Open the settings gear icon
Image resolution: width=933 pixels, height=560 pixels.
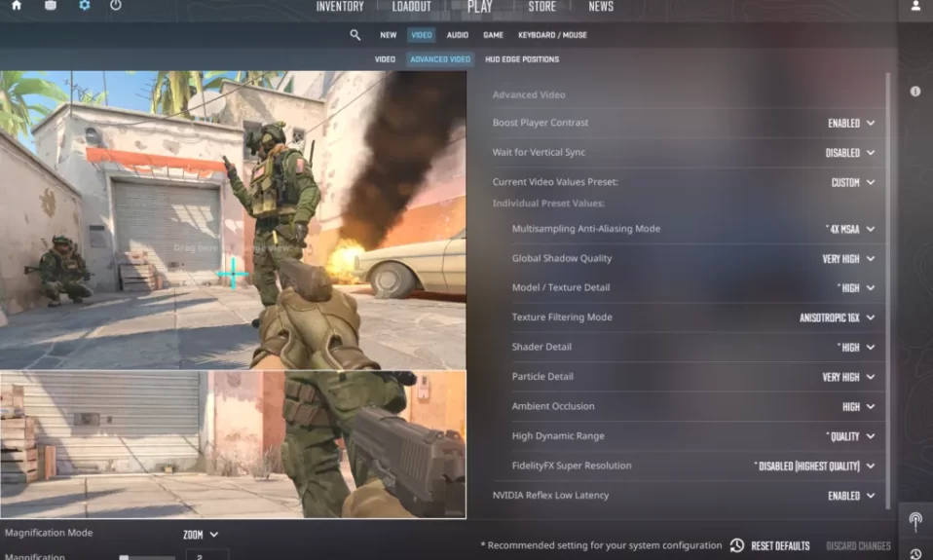tap(85, 5)
